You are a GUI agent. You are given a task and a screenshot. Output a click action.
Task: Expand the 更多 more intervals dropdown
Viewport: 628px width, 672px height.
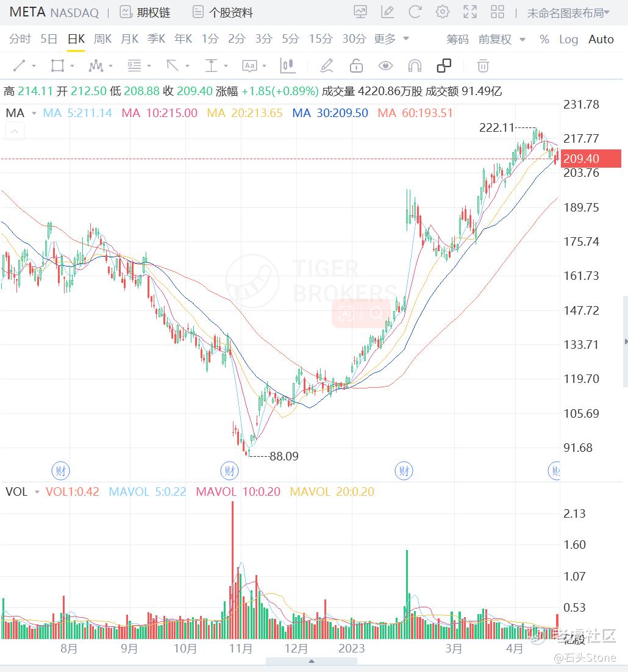(x=391, y=39)
